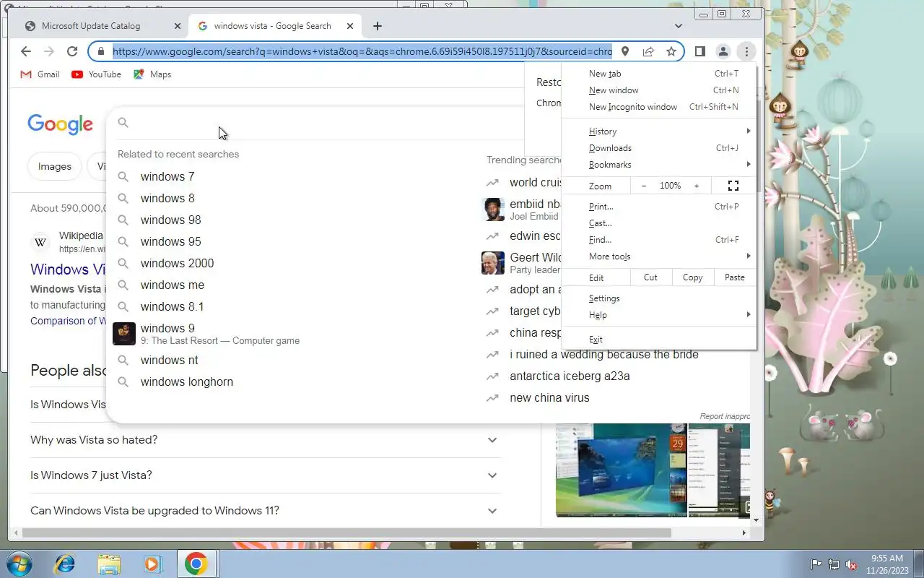Open Downloads from Chrome menu
The height and width of the screenshot is (578, 924).
pyautogui.click(x=659, y=148)
